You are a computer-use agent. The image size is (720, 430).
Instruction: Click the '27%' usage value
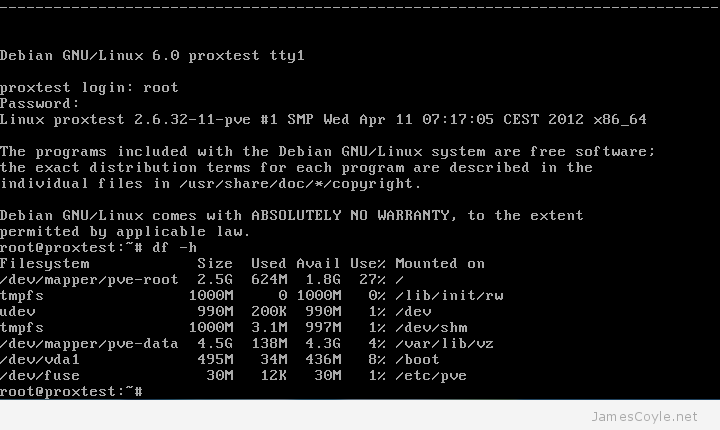(372, 280)
